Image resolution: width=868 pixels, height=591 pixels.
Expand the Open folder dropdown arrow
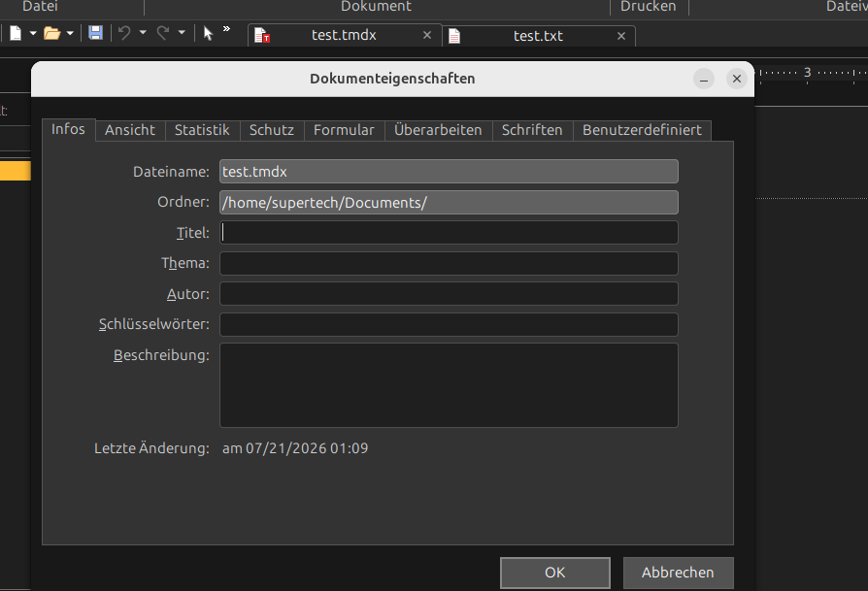tap(70, 34)
